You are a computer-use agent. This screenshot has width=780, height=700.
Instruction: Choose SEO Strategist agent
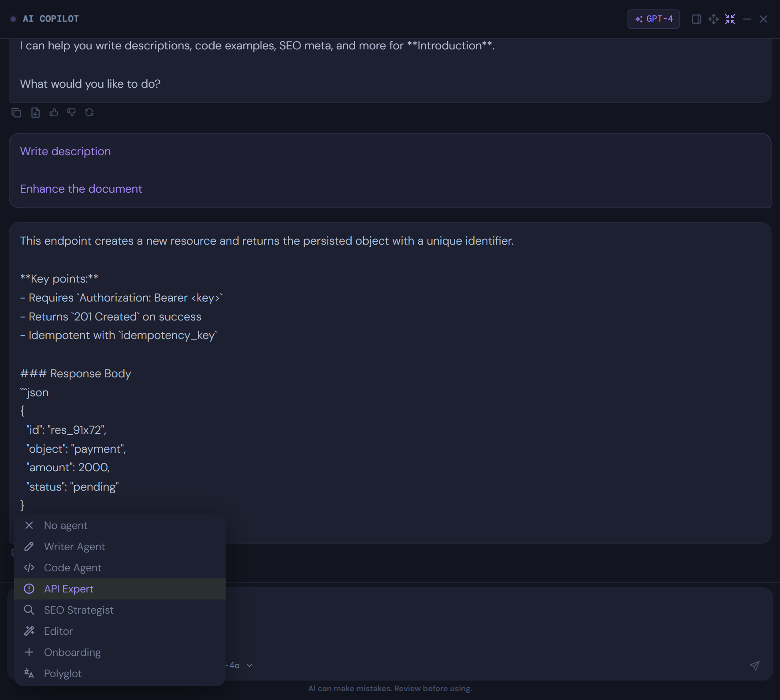pyautogui.click(x=78, y=610)
